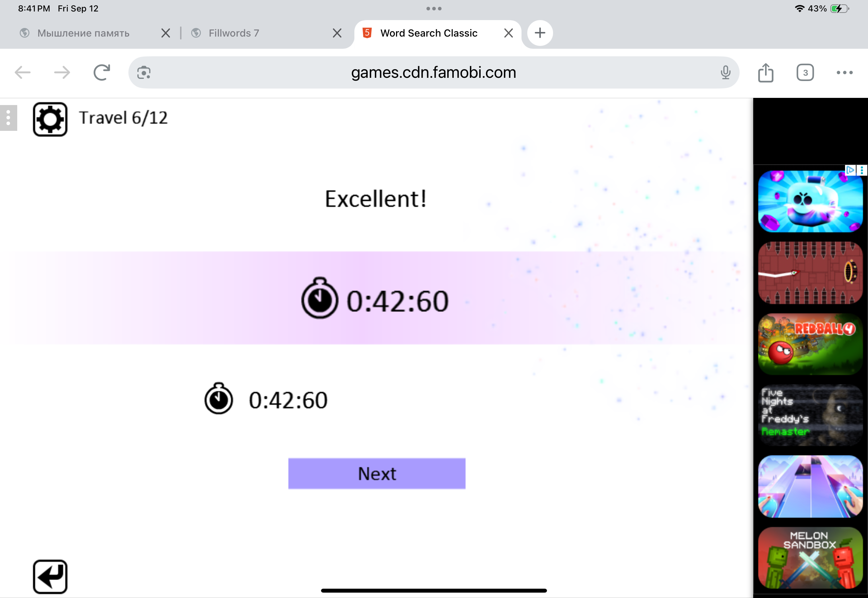Switch to the Мышление память tab

tap(83, 33)
